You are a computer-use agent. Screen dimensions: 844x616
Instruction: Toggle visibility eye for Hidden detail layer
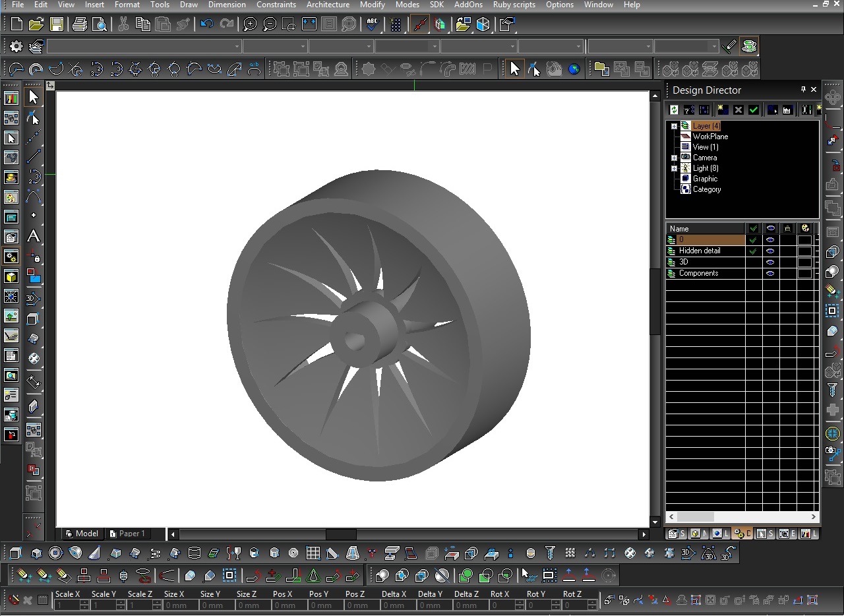click(770, 251)
